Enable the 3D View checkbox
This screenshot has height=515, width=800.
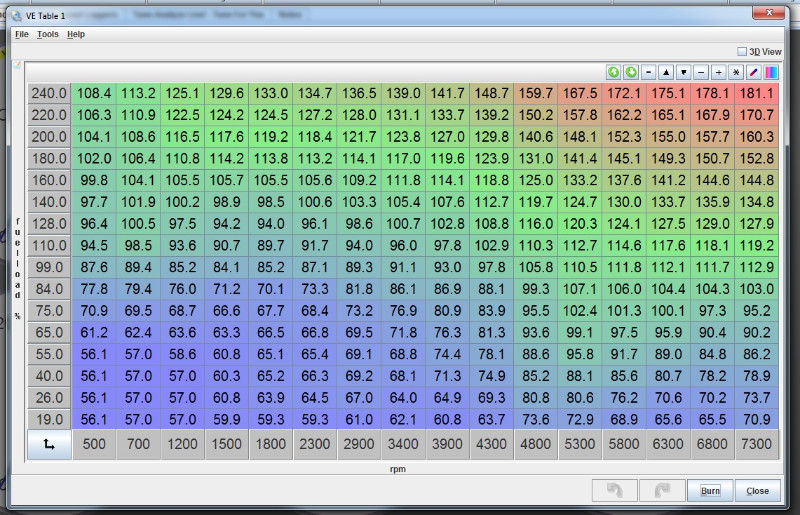742,52
